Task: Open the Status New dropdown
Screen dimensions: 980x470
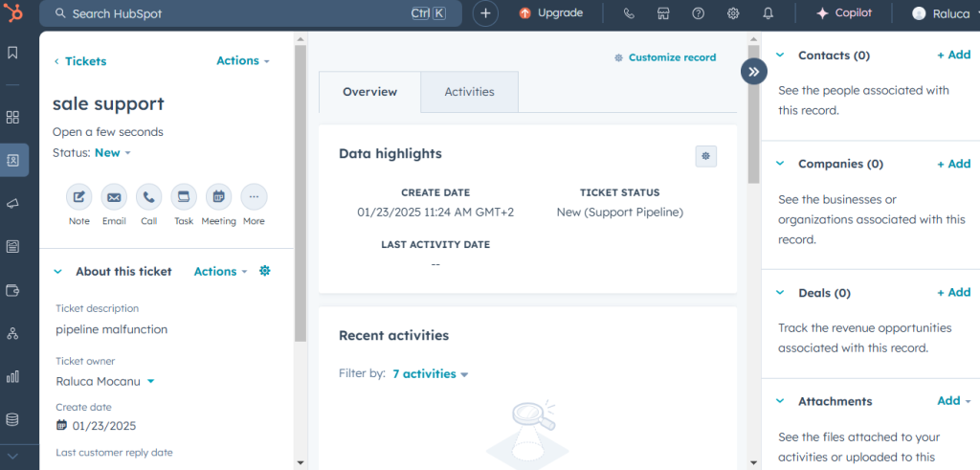Action: point(113,152)
